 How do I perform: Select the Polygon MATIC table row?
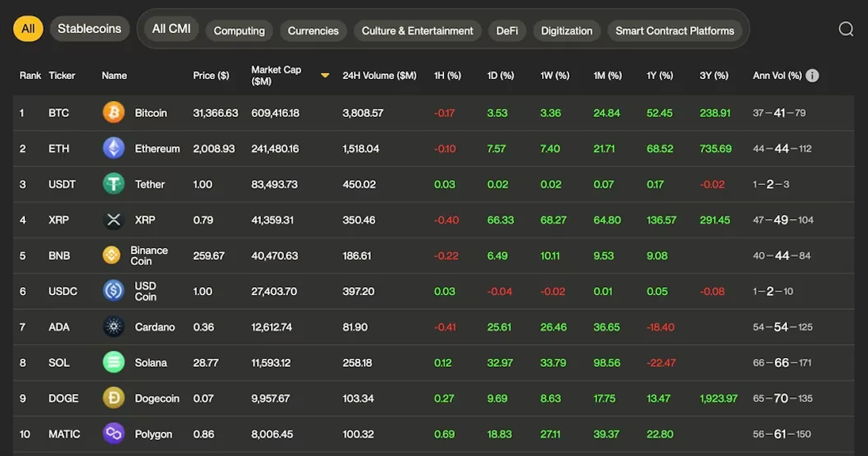click(433, 434)
